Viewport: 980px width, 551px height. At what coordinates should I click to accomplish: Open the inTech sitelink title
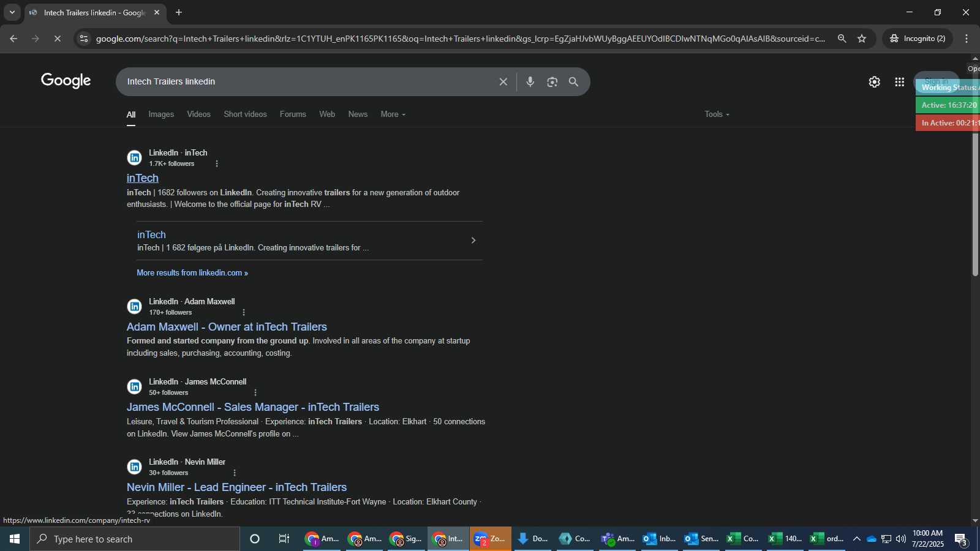(151, 235)
